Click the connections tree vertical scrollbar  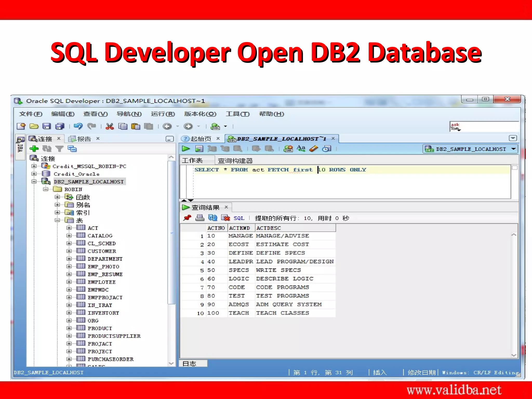[171, 232]
